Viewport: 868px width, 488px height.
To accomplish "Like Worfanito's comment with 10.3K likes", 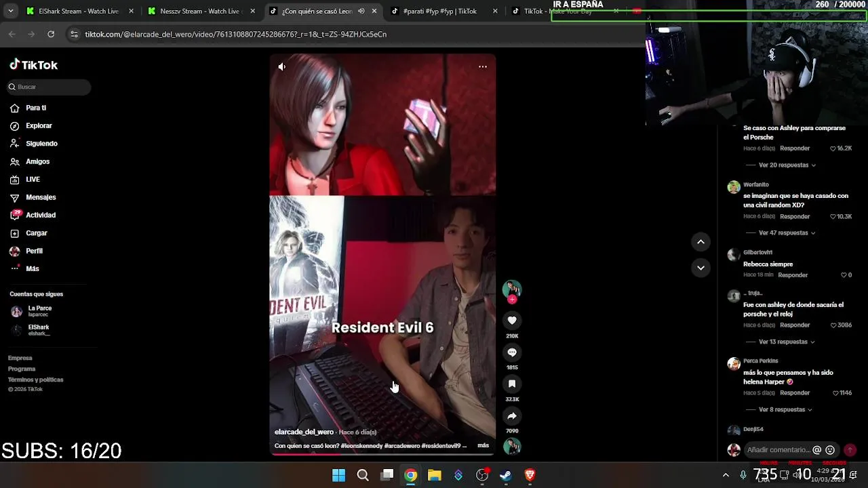I will [833, 217].
